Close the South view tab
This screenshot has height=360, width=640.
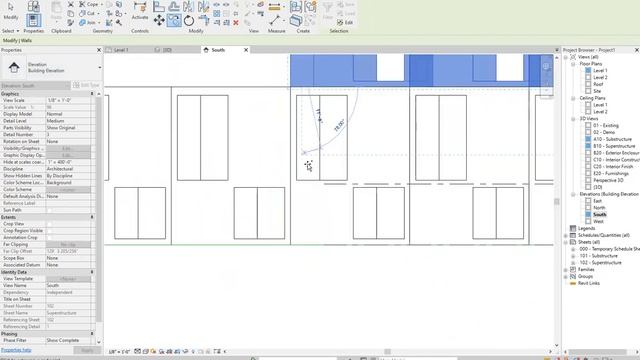click(x=246, y=50)
